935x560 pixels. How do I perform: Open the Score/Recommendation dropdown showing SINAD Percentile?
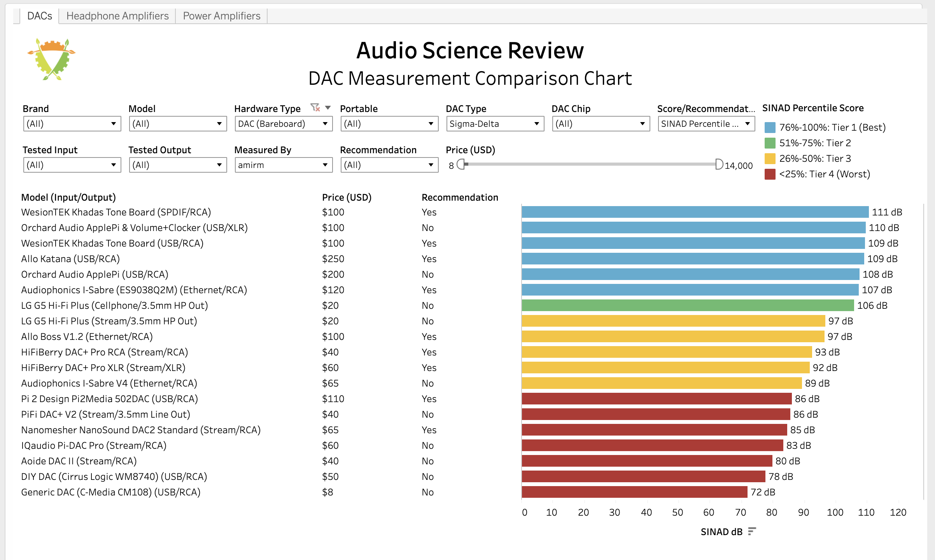(706, 124)
